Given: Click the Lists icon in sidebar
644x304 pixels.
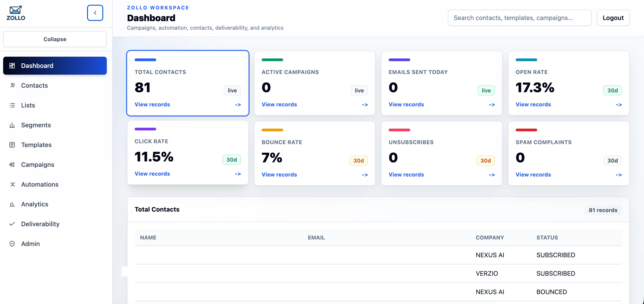Looking at the screenshot, I should tap(12, 105).
